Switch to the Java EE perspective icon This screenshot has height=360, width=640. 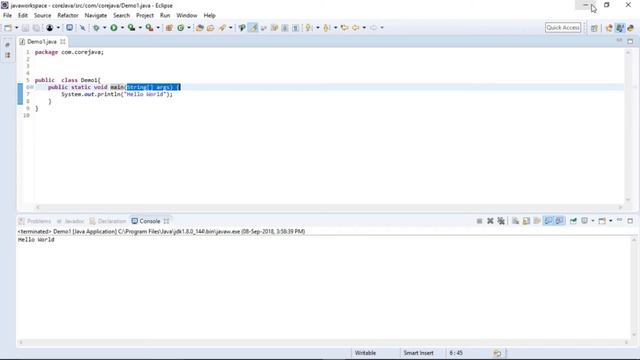(609, 28)
